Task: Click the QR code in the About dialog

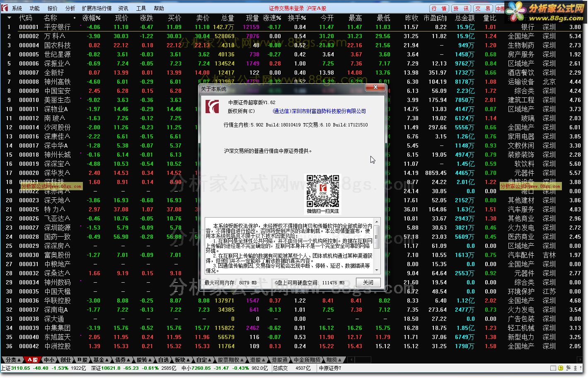Action: click(x=323, y=191)
